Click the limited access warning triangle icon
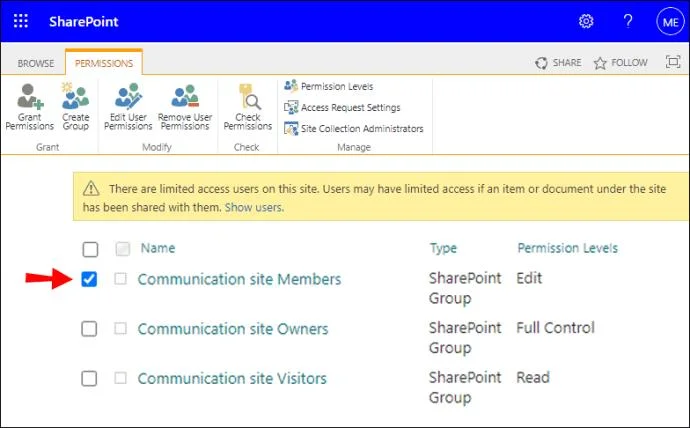The height and width of the screenshot is (428, 690). (91, 188)
